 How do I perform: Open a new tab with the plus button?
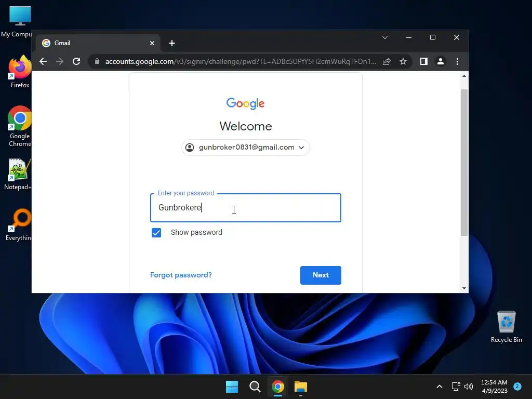click(172, 43)
